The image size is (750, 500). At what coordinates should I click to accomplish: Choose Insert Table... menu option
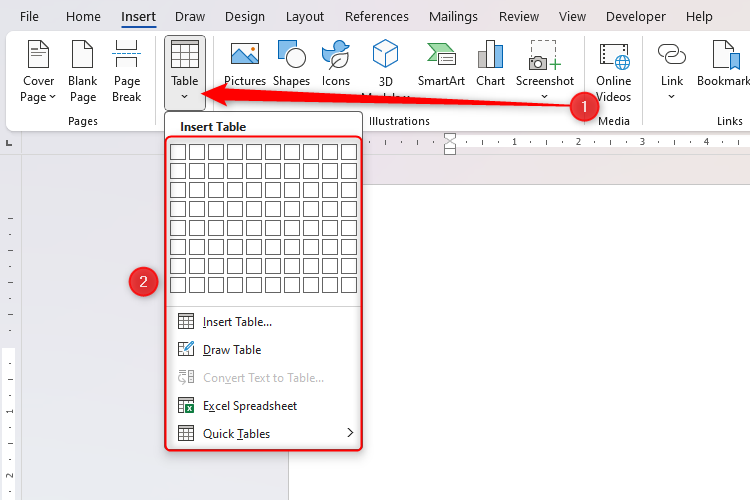click(237, 322)
